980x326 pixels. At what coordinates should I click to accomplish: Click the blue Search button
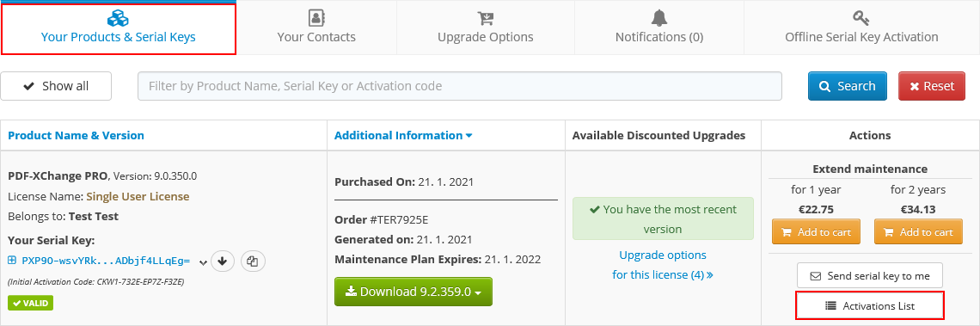click(x=847, y=86)
